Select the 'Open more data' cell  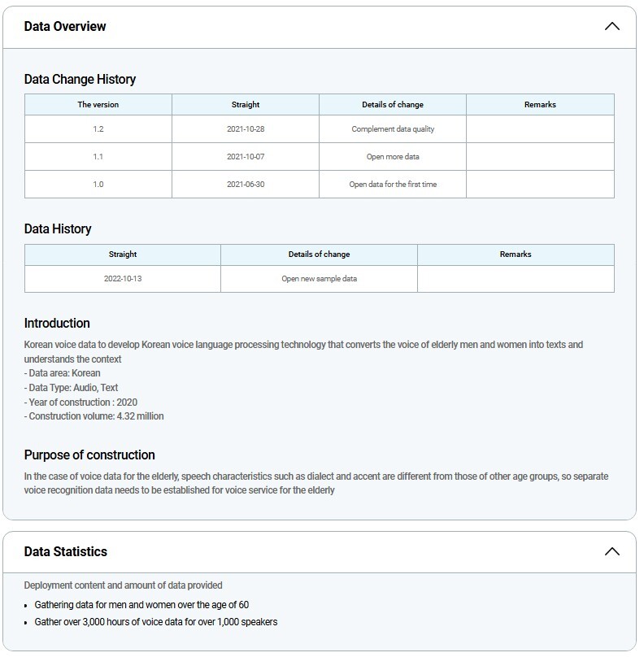(392, 157)
